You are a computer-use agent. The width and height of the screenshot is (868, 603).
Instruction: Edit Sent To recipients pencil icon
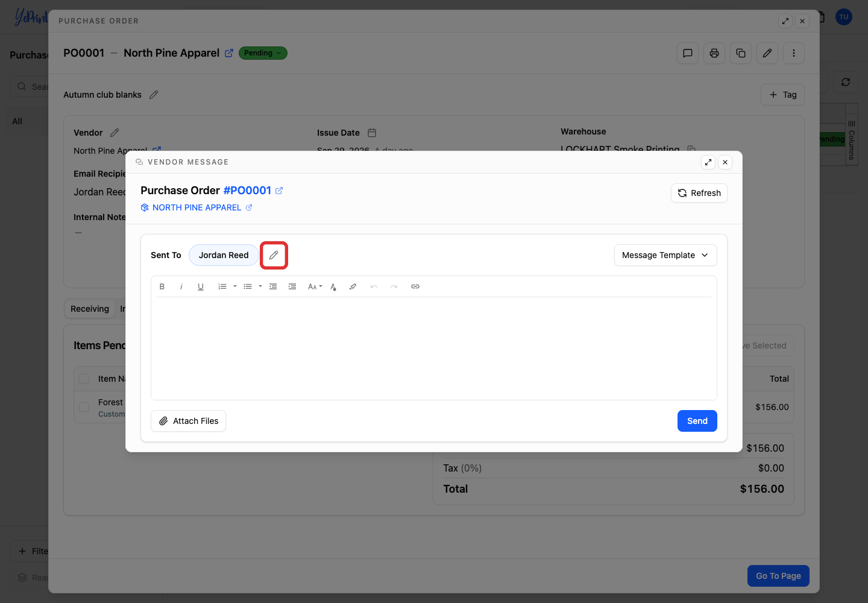tap(274, 255)
